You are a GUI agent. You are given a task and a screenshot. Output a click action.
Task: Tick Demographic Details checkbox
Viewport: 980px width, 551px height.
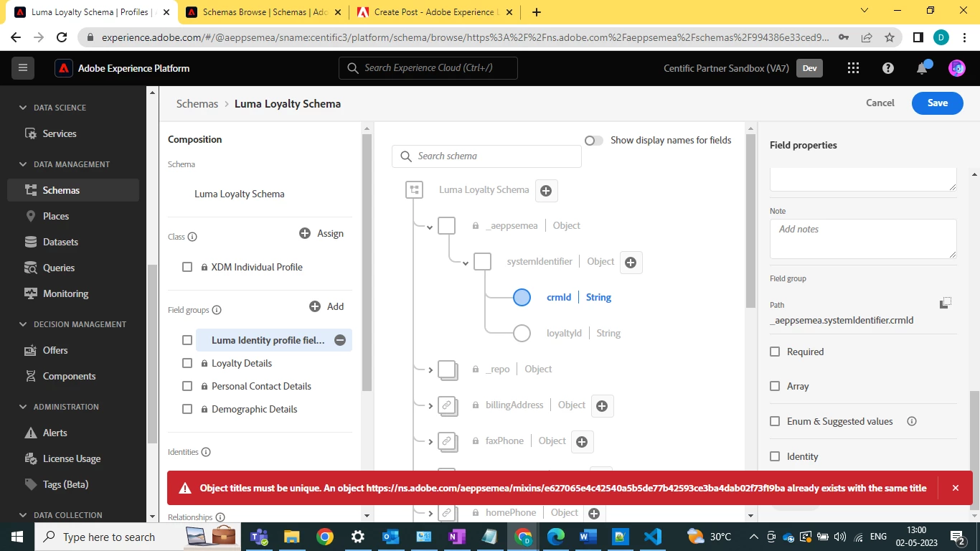[187, 409]
